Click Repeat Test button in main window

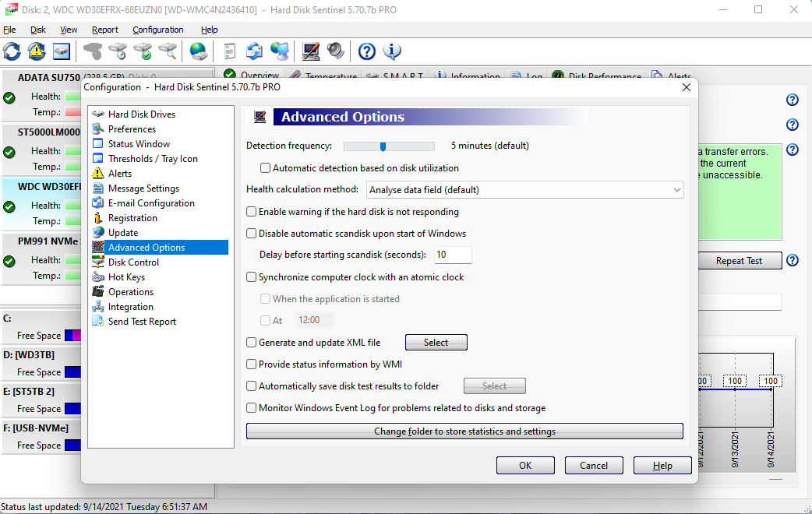point(739,261)
